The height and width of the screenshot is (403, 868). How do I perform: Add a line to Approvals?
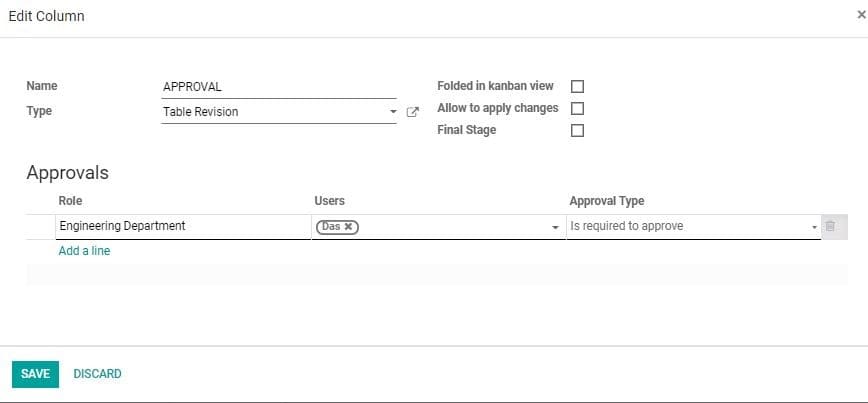84,251
